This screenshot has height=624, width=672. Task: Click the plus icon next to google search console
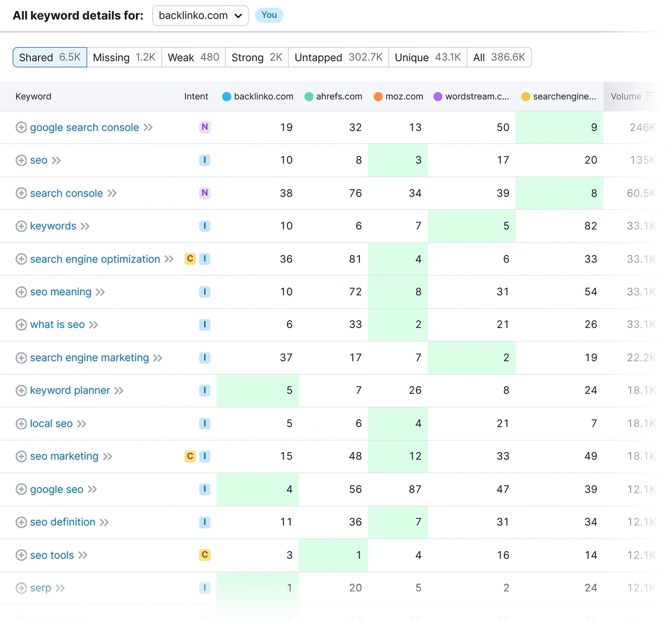coord(21,128)
